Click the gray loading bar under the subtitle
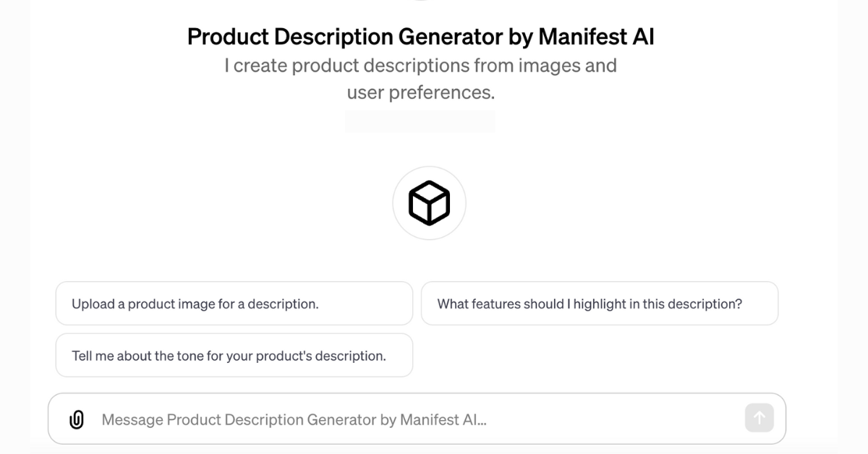This screenshot has width=868, height=454. pyautogui.click(x=420, y=121)
